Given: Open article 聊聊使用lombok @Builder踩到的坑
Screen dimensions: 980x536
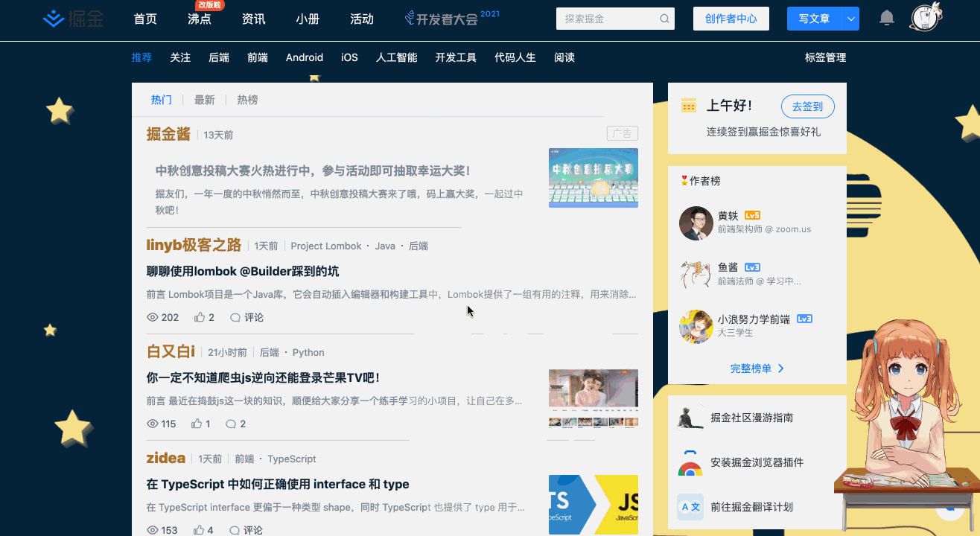Looking at the screenshot, I should [x=243, y=271].
